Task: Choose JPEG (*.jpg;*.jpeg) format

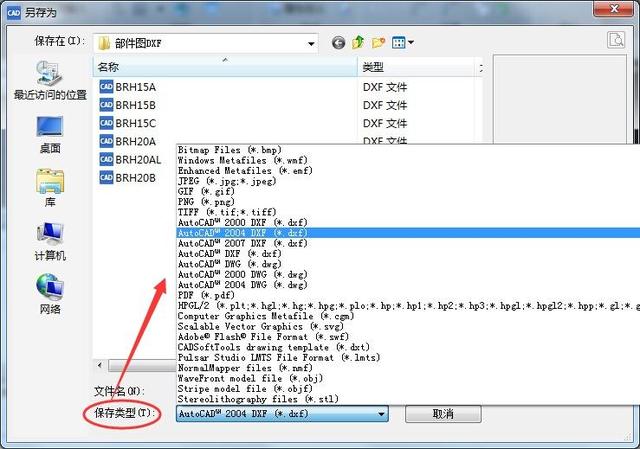Action: coord(408,181)
